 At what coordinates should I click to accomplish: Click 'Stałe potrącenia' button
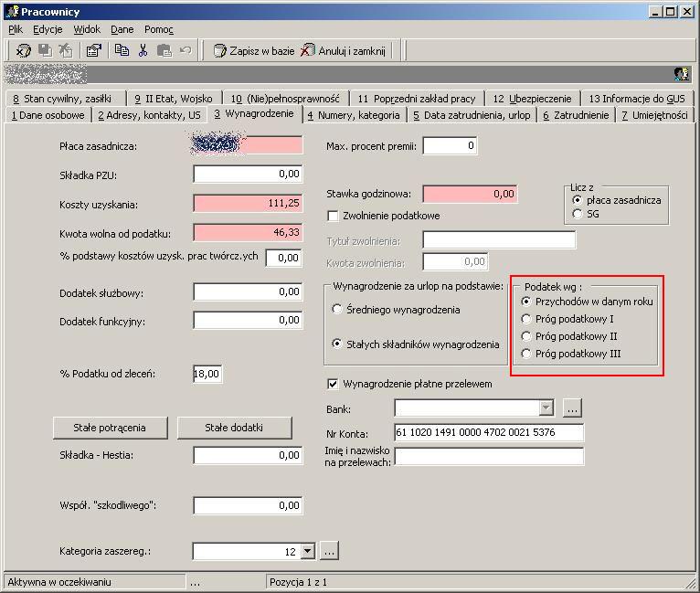click(x=110, y=428)
